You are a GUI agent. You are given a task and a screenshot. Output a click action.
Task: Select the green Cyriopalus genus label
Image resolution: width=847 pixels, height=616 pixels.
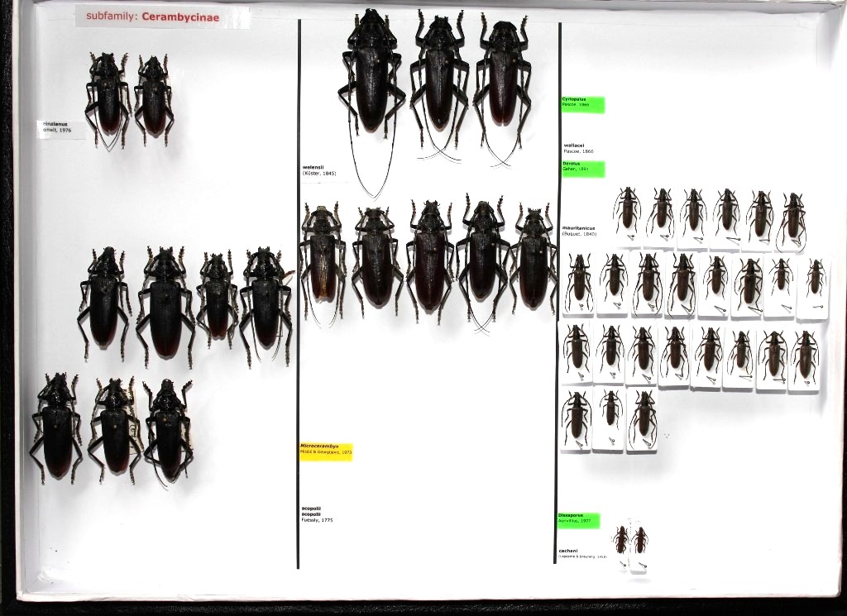pyautogui.click(x=582, y=104)
